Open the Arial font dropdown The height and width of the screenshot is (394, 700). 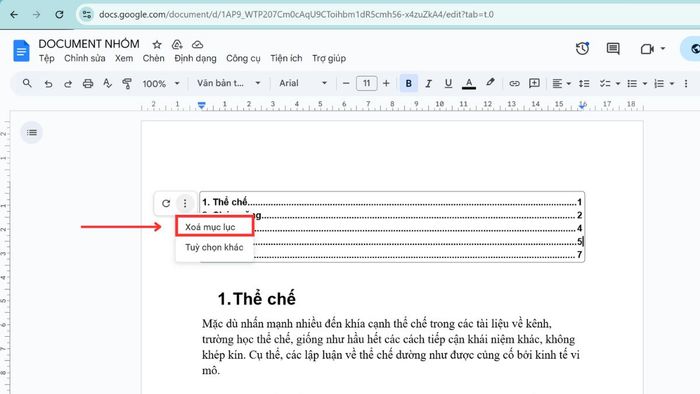point(303,83)
